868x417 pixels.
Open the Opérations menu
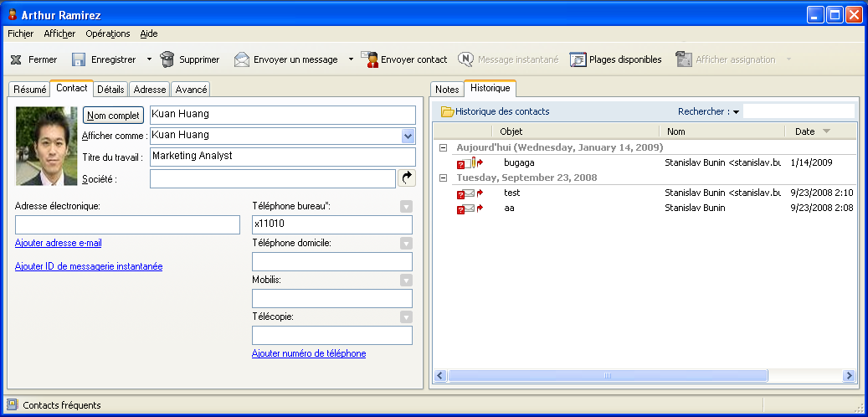point(108,33)
